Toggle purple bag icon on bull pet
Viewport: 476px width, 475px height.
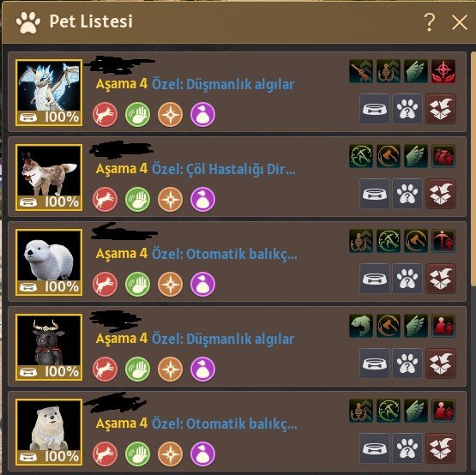coord(202,369)
